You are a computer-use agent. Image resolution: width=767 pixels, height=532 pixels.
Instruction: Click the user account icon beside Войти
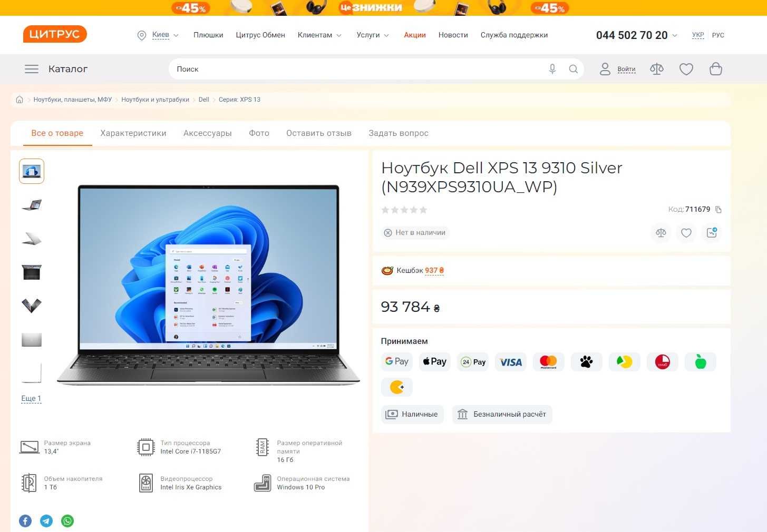coord(605,69)
